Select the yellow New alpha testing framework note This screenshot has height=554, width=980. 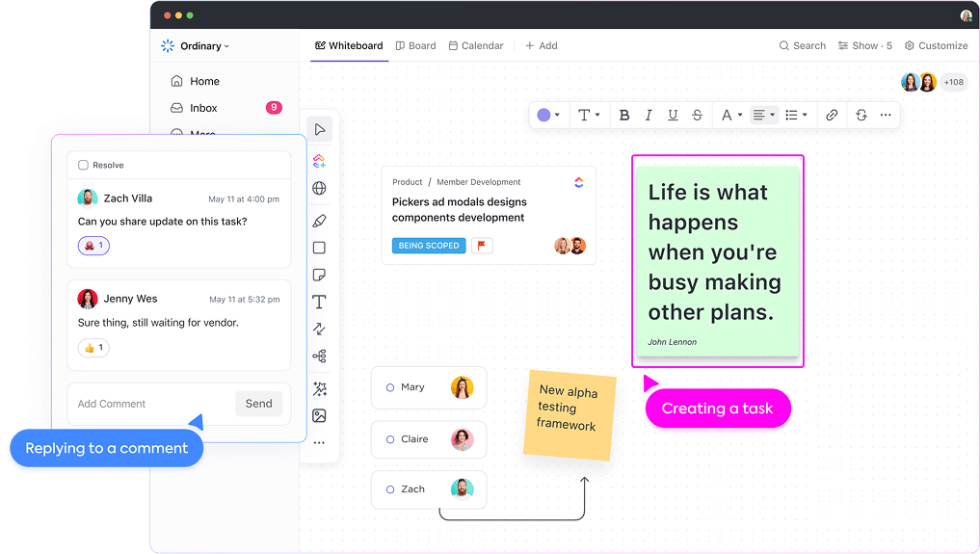569,414
